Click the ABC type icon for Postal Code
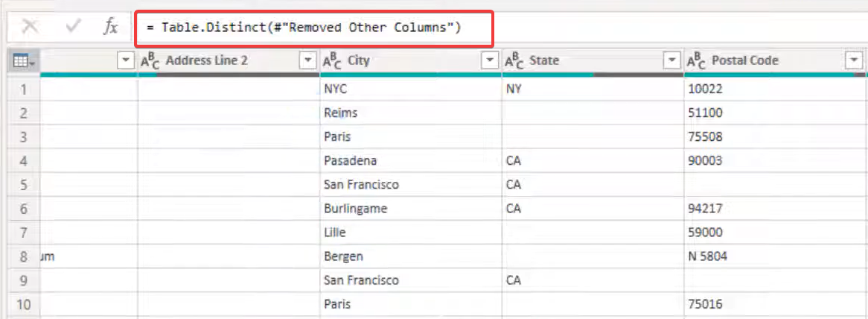 point(696,61)
